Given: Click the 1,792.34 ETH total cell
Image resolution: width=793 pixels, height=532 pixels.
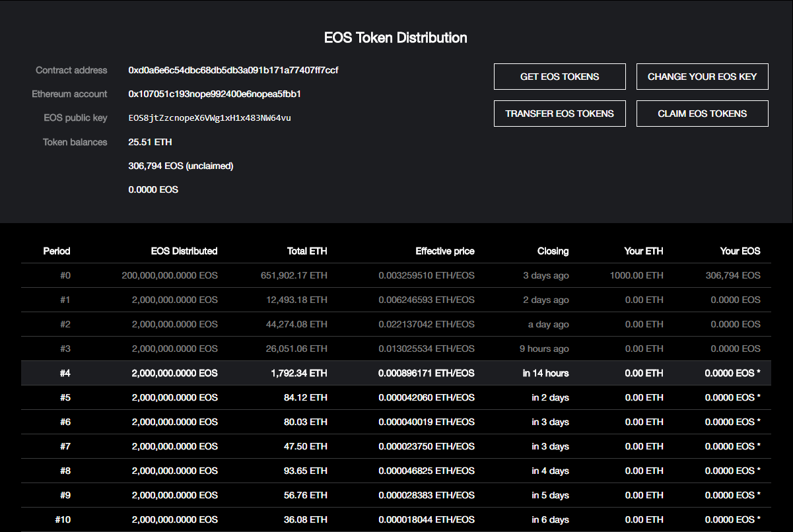Looking at the screenshot, I should pos(299,373).
